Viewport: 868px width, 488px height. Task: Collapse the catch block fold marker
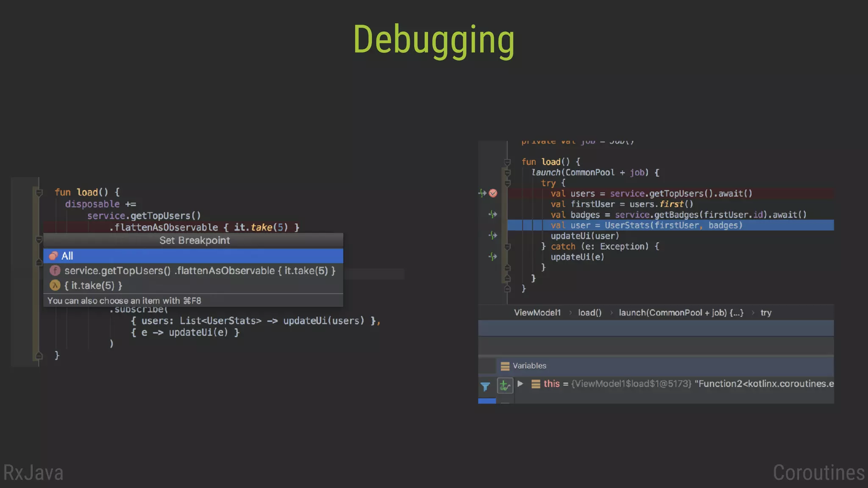(507, 247)
